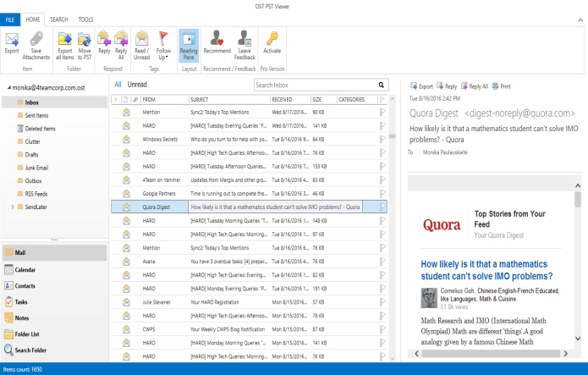
Task: Open the Deleted Items folder
Action: pos(36,129)
